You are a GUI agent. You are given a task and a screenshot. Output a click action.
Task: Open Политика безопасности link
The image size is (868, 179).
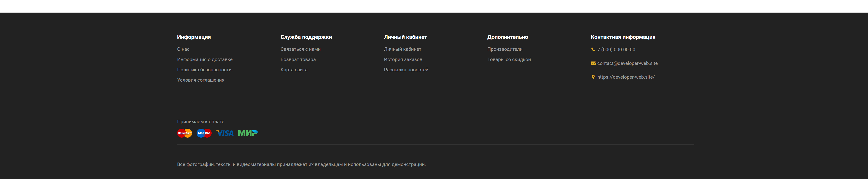point(204,70)
